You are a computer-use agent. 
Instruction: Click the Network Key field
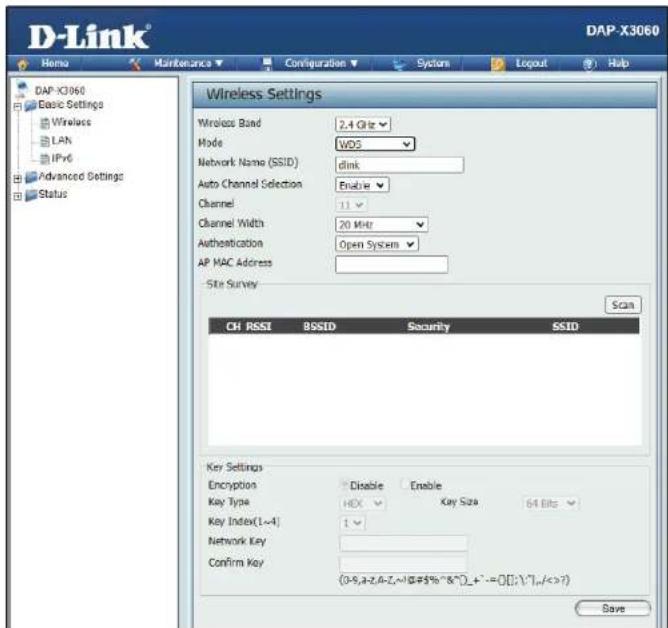[x=403, y=543]
